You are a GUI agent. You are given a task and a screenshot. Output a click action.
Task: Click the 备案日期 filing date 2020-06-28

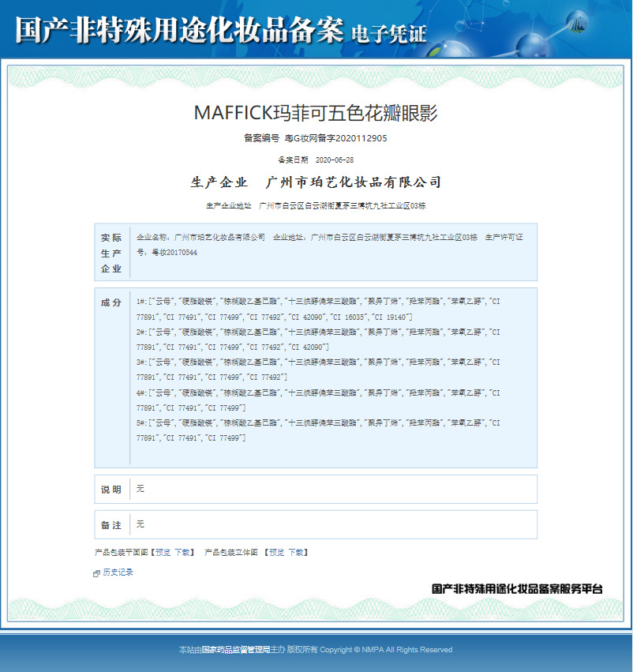[x=334, y=160]
